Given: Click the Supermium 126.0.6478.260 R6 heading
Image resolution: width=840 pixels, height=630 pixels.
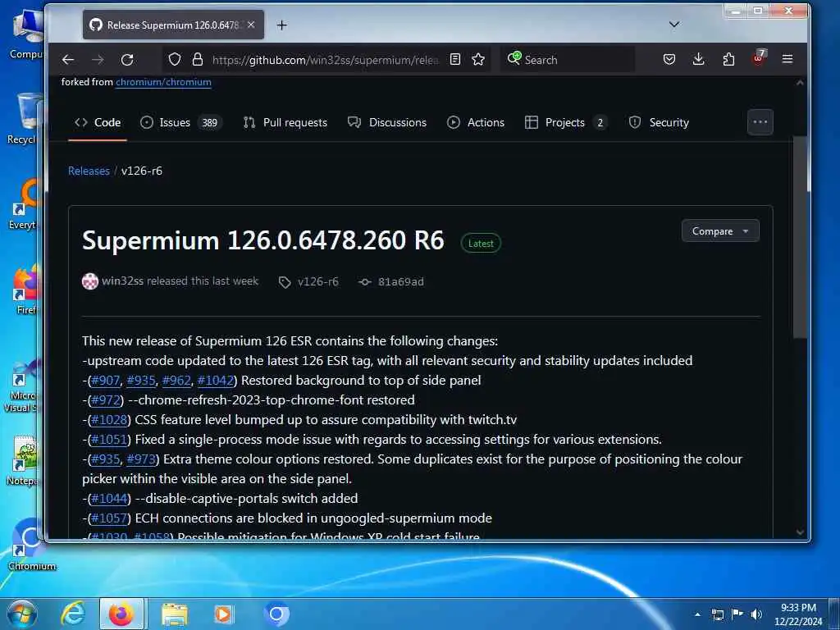Looking at the screenshot, I should coord(263,240).
